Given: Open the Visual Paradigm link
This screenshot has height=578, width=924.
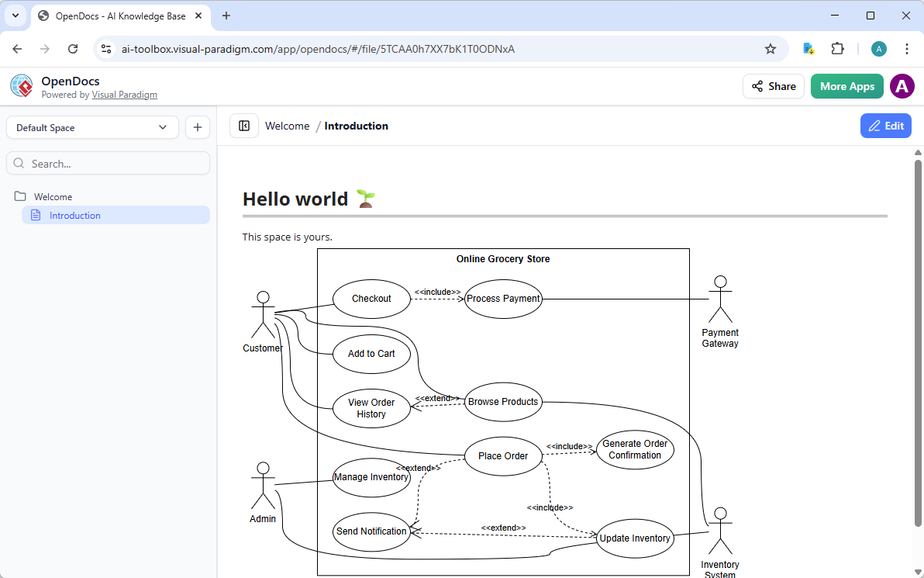Looking at the screenshot, I should [124, 94].
